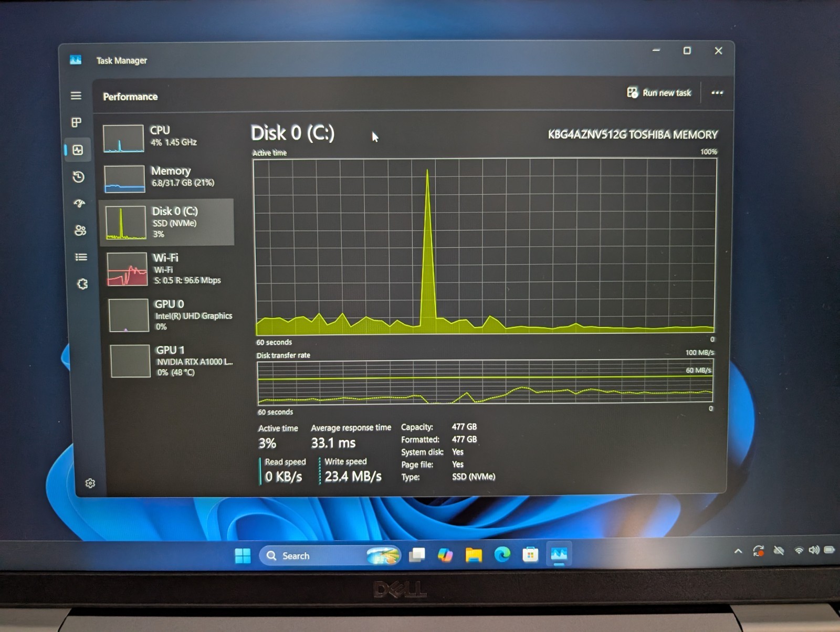The image size is (840, 632).
Task: Launch Microsoft Edge from taskbar
Action: 502,554
